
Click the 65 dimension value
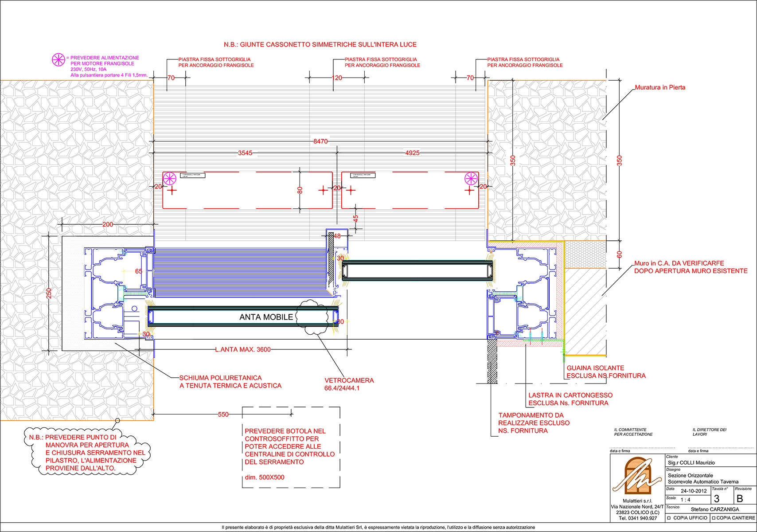[x=139, y=271]
